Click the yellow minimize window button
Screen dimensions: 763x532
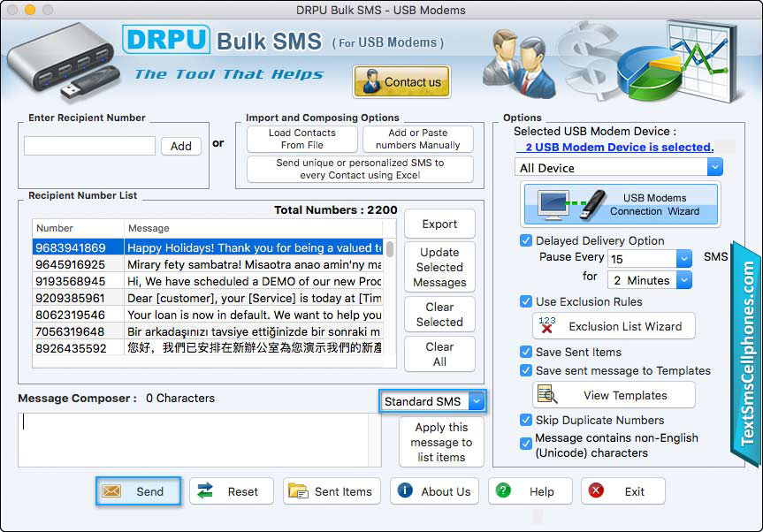tap(30, 9)
